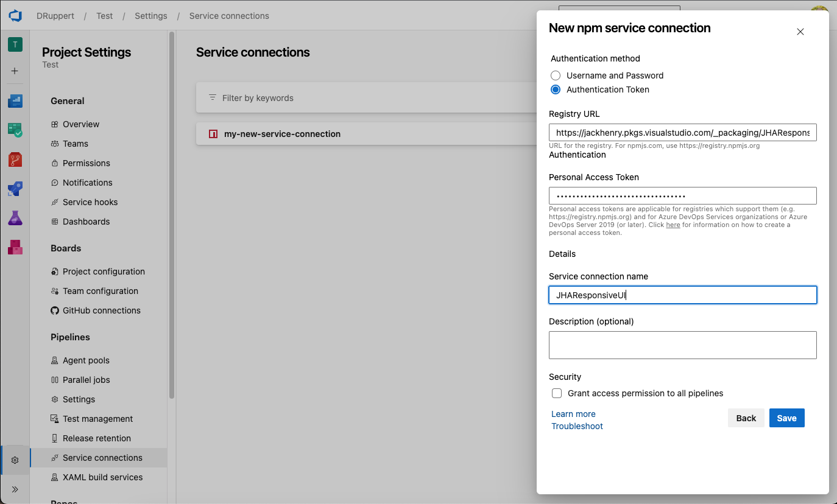This screenshot has width=837, height=504.
Task: Open Artifacts icon in left rail
Action: click(15, 247)
